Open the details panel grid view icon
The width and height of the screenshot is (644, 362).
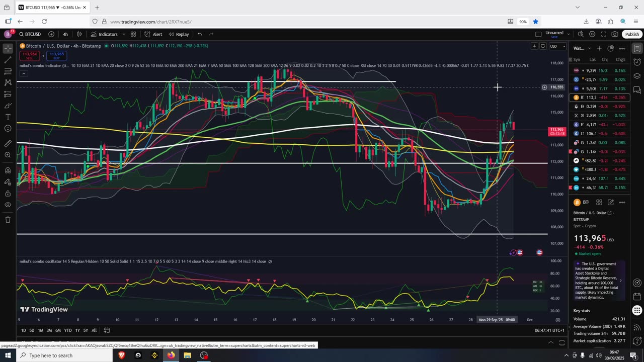pyautogui.click(x=599, y=202)
